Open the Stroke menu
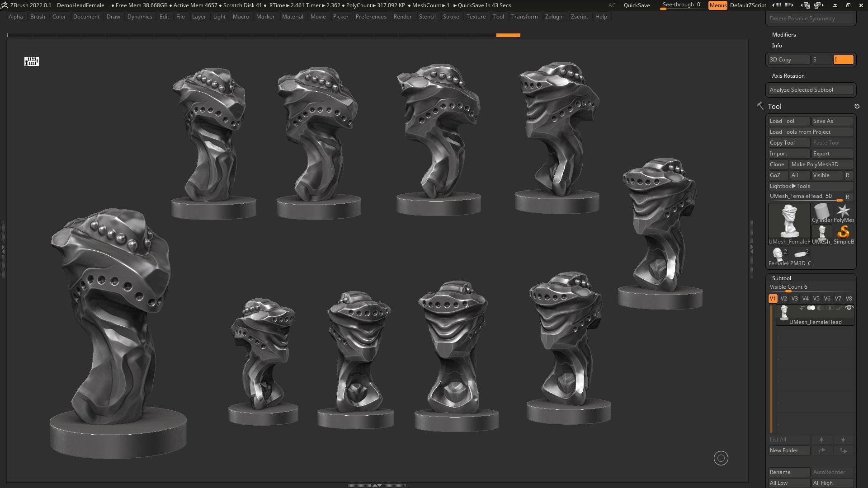Screen dimensions: 868x488 pos(450,17)
